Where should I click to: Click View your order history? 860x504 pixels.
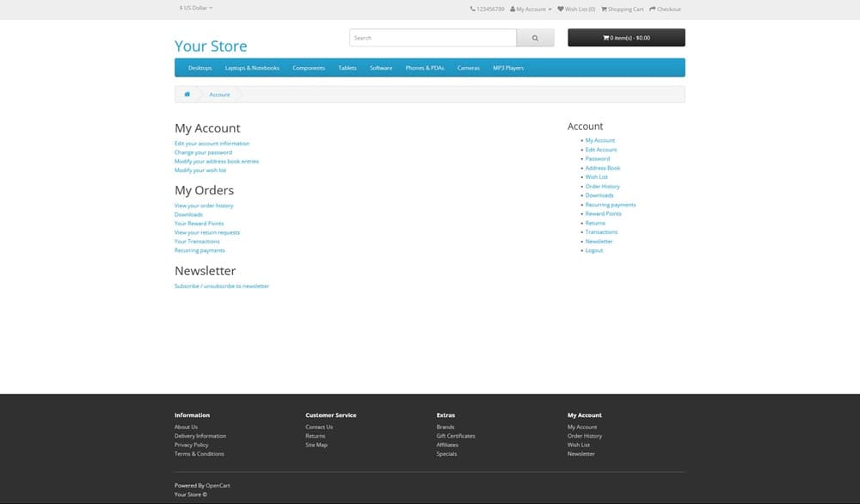(x=204, y=206)
